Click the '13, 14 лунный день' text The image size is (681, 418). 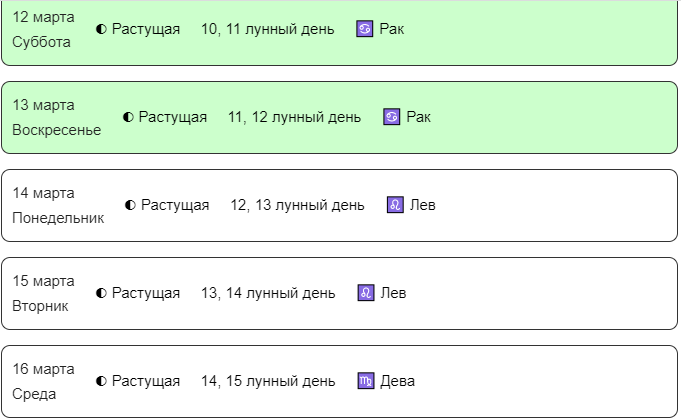point(268,293)
